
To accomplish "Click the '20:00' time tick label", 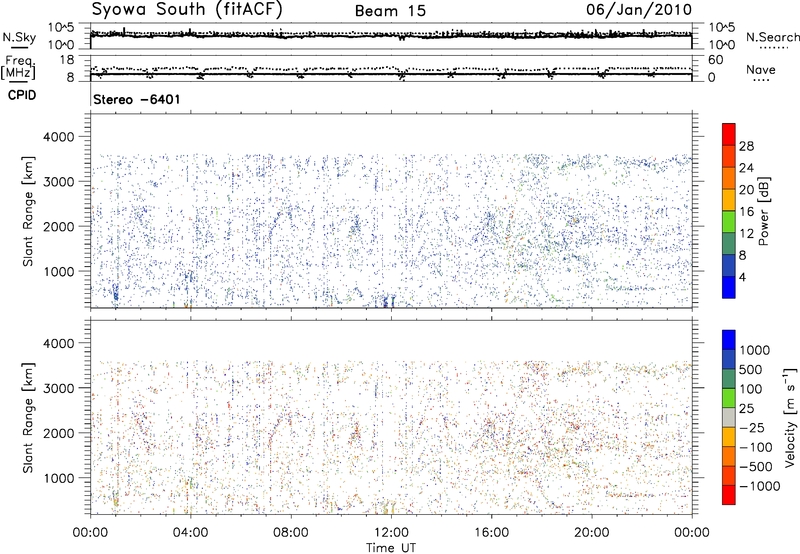I will (591, 533).
